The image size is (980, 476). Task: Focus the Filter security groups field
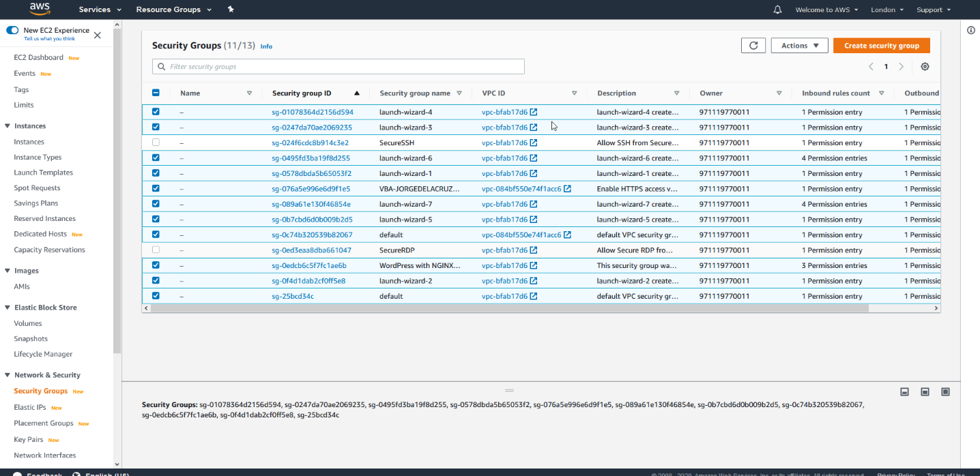[338, 67]
